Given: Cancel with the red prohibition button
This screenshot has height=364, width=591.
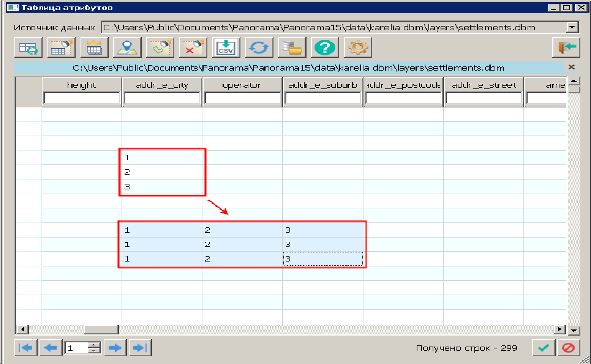Looking at the screenshot, I should pyautogui.click(x=568, y=348).
